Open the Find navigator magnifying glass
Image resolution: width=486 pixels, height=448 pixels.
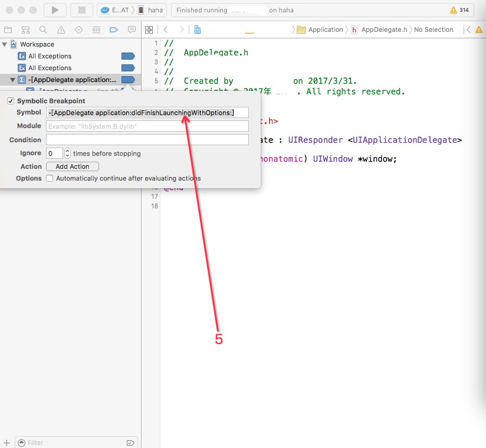[x=43, y=30]
